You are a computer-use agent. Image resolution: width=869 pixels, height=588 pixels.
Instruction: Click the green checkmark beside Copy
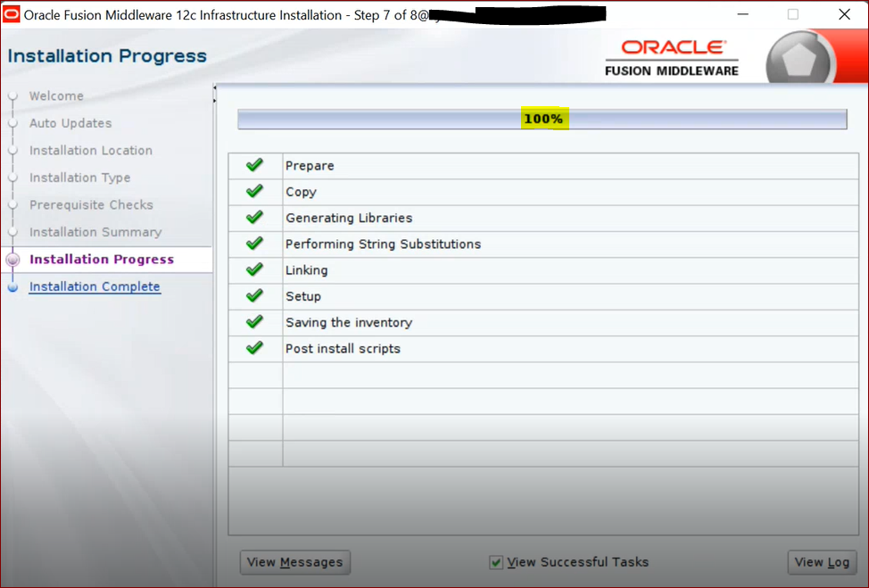click(x=254, y=191)
